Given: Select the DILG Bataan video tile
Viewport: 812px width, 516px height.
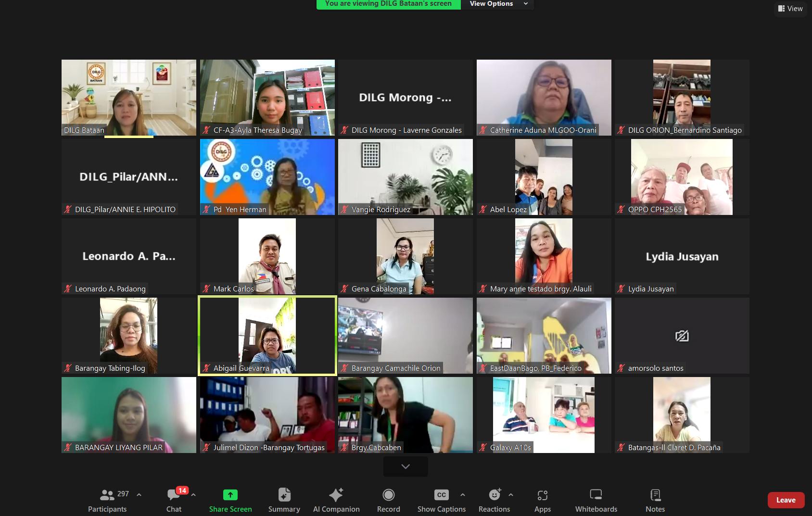Looking at the screenshot, I should (129, 98).
